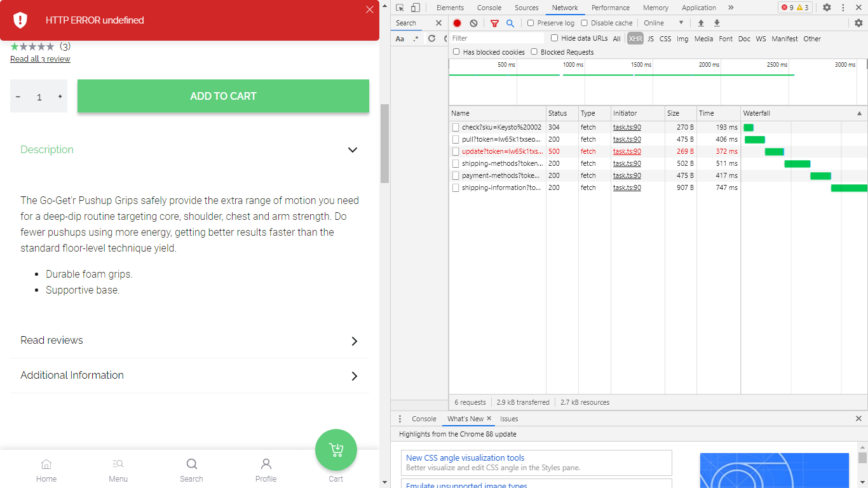Expand Additional Information section
Viewport: 868px width, 488px height.
(354, 376)
